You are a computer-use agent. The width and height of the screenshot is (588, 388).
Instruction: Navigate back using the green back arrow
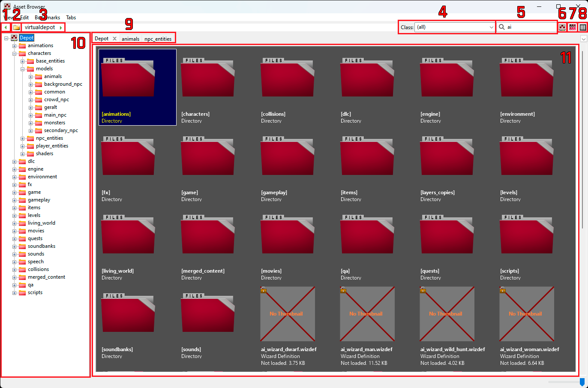click(x=5, y=27)
